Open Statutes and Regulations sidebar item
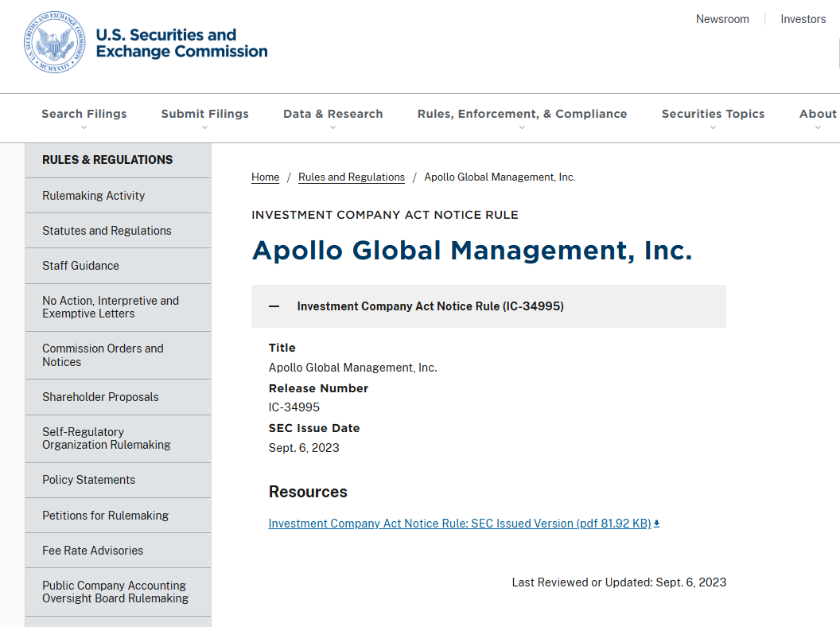 click(107, 231)
